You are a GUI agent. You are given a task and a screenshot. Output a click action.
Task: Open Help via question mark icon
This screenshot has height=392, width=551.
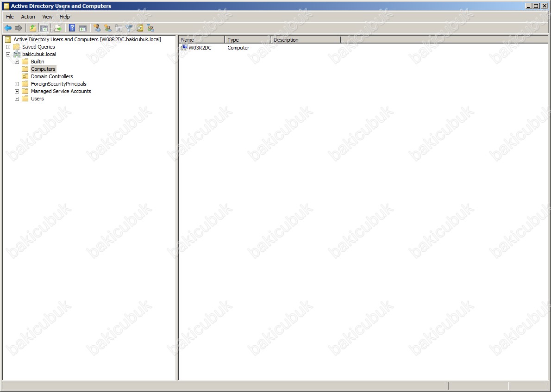point(72,28)
